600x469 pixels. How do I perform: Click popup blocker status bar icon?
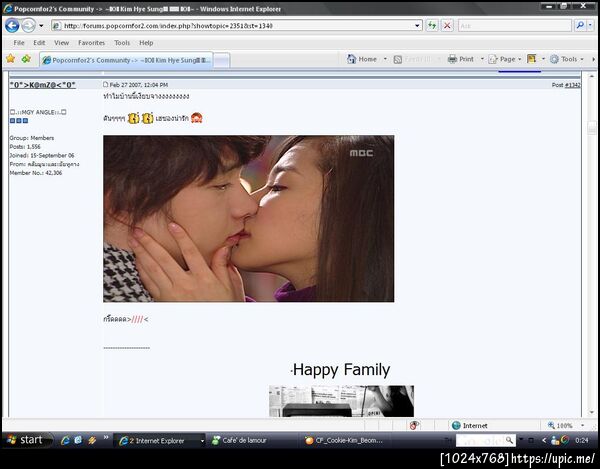[414, 425]
